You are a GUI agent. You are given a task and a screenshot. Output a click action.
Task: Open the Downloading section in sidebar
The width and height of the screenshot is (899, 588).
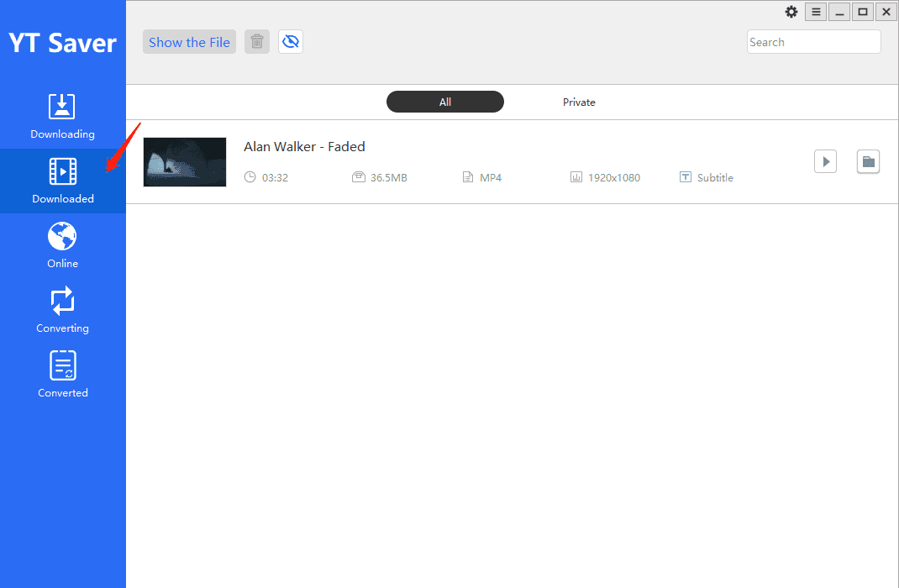click(62, 116)
